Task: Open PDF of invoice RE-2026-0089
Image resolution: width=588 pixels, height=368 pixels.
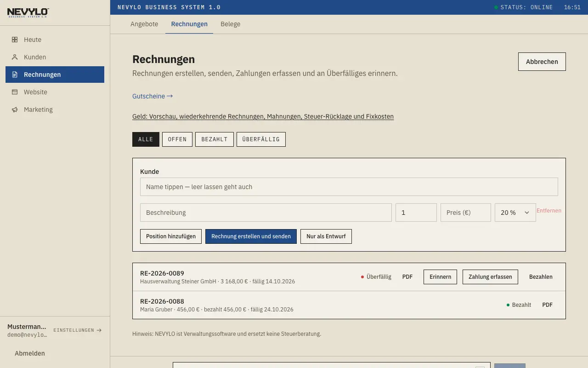Action: pyautogui.click(x=407, y=277)
